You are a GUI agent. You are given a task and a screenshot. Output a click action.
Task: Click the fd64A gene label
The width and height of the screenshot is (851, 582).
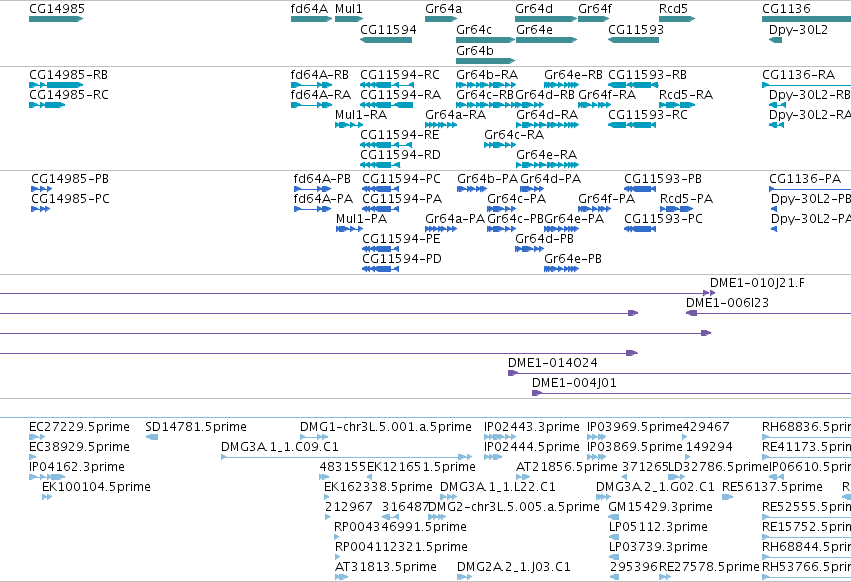[x=309, y=9]
